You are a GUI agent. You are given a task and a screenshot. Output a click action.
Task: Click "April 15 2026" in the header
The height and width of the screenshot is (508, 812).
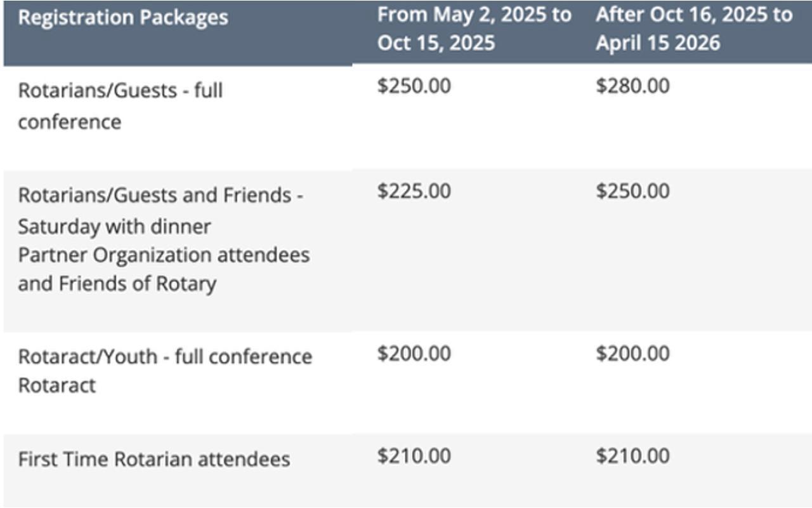658,43
